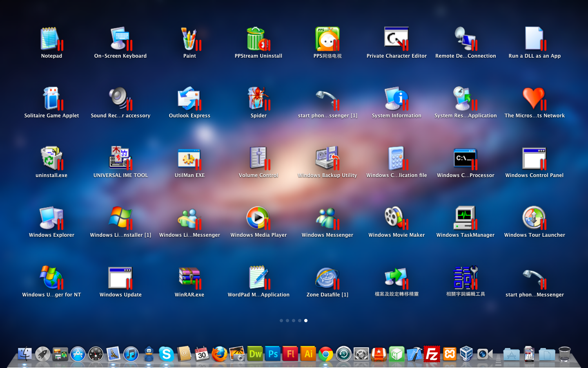588x368 pixels.
Task: Open Windows Explorer
Action: 51,218
